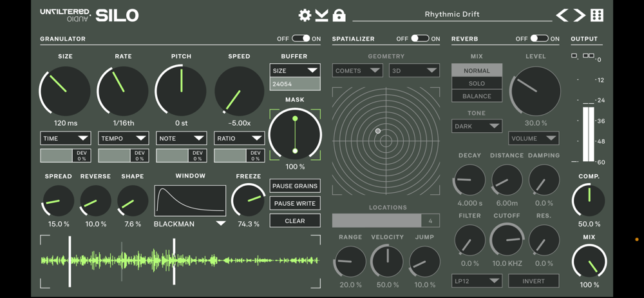This screenshot has height=298, width=644.
Task: Open the RATIO dropdown under Speed
Action: (x=239, y=138)
